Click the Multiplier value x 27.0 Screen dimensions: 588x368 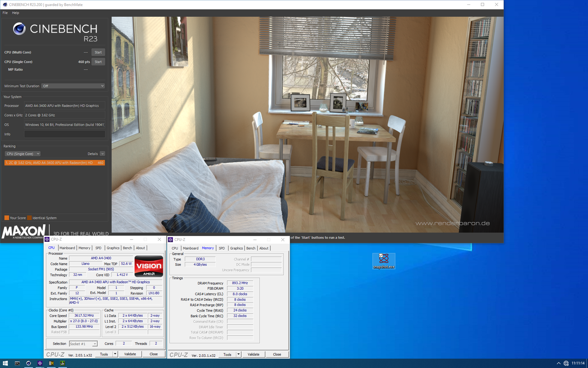tap(84, 321)
